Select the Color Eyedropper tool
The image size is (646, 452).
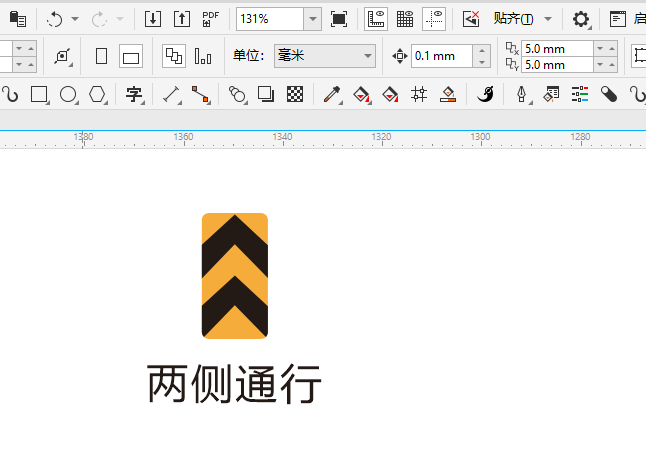[332, 94]
